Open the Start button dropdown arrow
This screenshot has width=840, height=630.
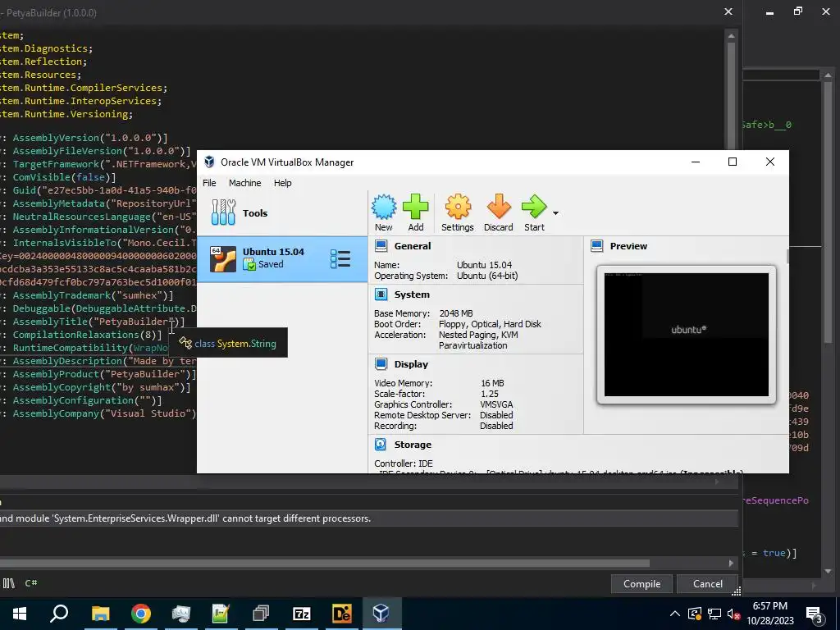(555, 213)
